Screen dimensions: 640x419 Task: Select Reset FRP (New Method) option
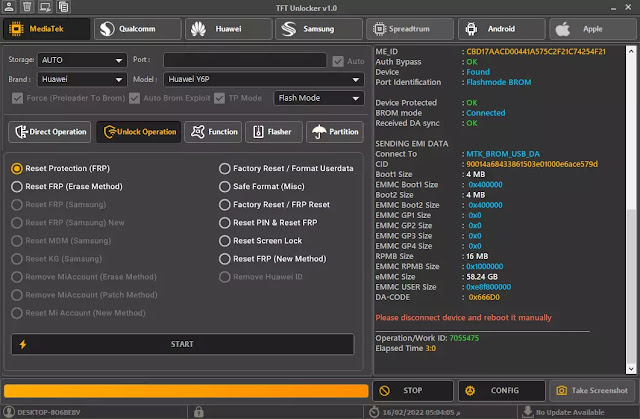click(273, 259)
